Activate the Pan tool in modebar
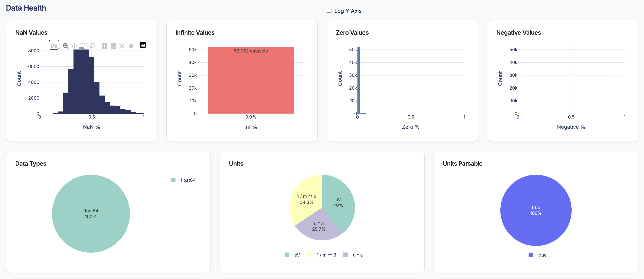The height and width of the screenshot is (279, 644). (74, 46)
